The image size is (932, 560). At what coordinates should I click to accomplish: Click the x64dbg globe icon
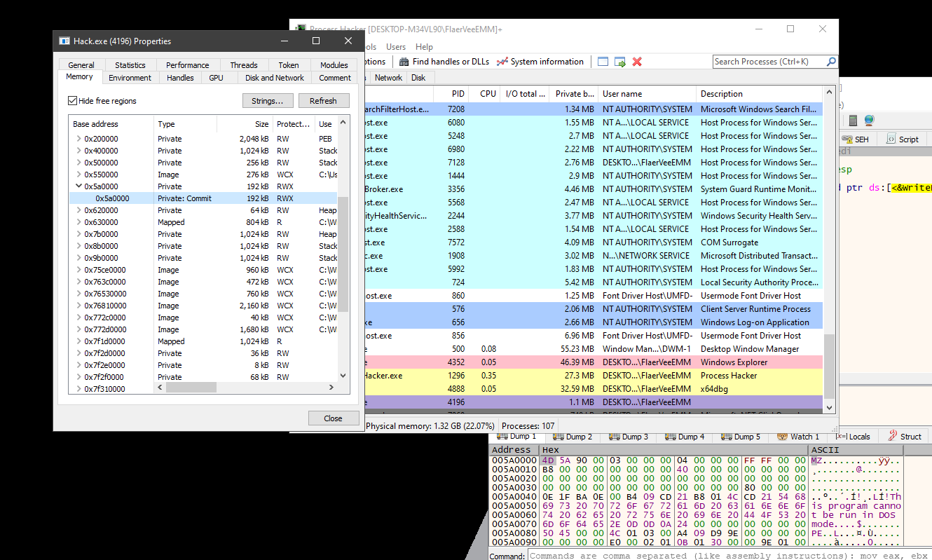869,121
